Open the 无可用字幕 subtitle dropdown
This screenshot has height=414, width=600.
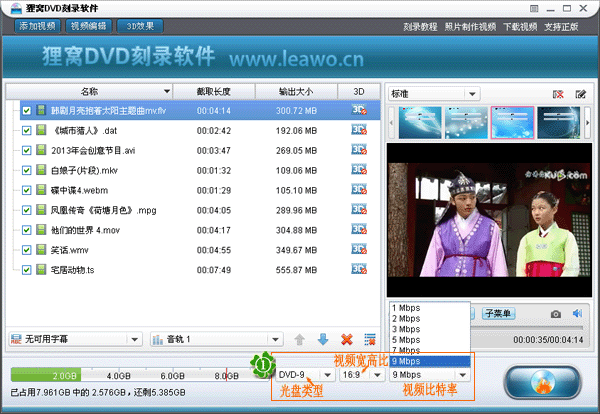click(x=75, y=339)
